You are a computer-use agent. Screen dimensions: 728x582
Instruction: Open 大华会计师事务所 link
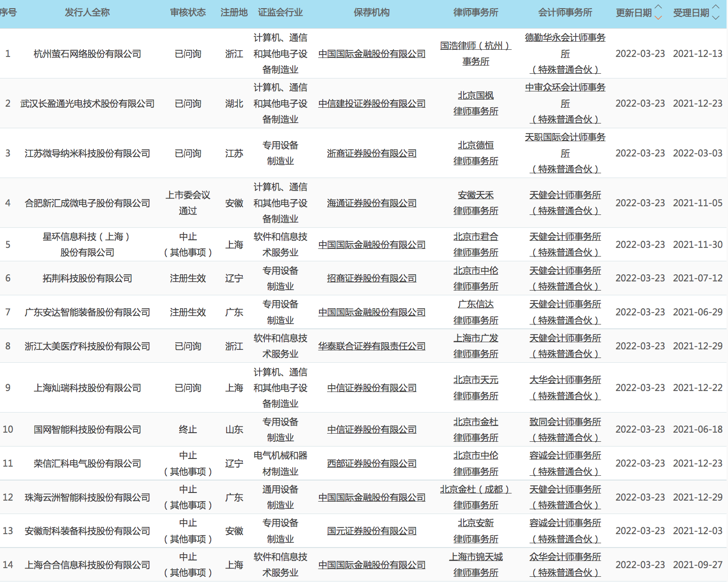coord(565,388)
